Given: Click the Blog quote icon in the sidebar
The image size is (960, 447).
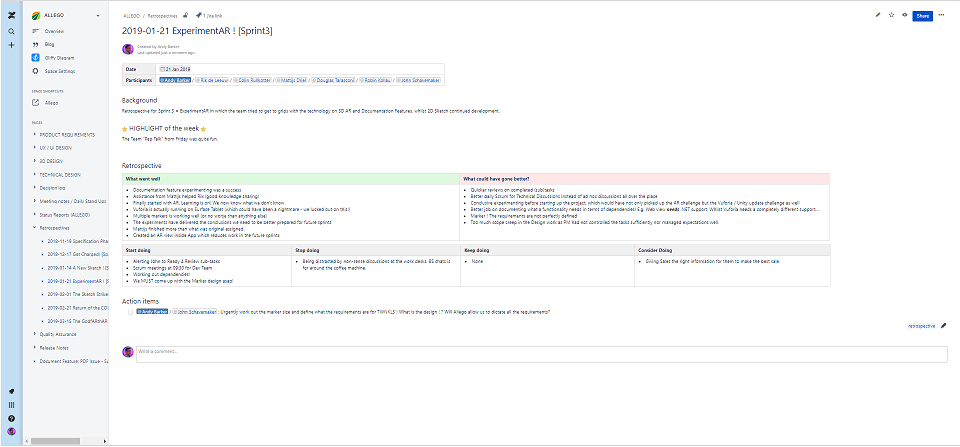Looking at the screenshot, I should [x=36, y=44].
